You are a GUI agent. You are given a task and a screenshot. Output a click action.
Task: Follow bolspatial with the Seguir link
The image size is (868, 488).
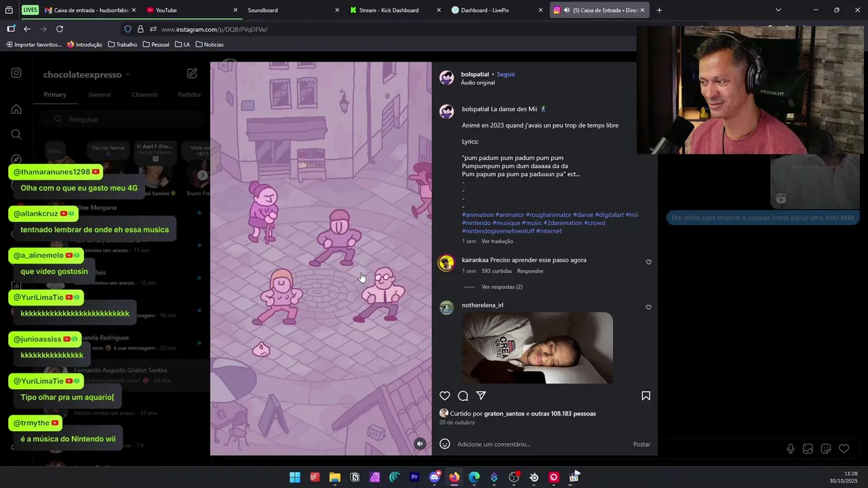click(506, 74)
